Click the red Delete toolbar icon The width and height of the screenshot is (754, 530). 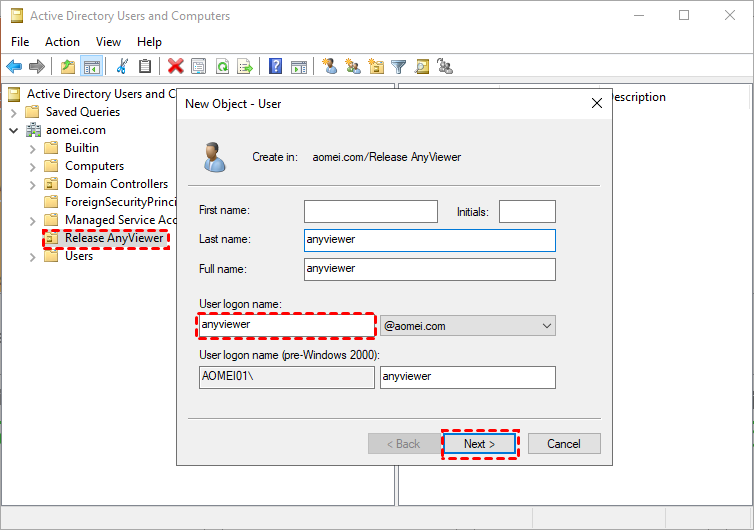176,67
